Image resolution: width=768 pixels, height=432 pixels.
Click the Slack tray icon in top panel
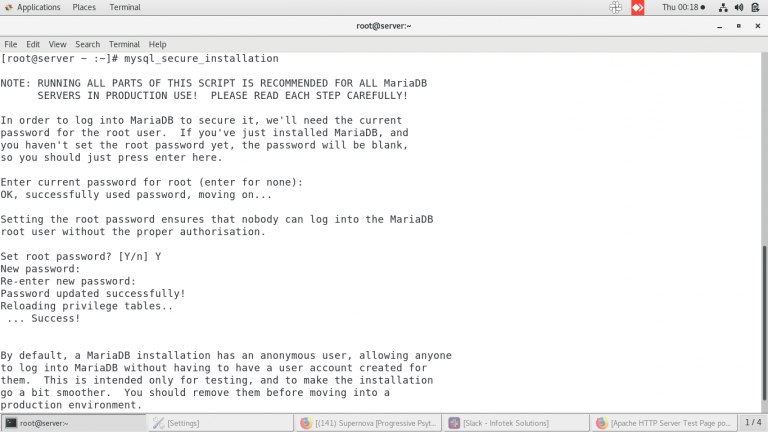coord(615,7)
